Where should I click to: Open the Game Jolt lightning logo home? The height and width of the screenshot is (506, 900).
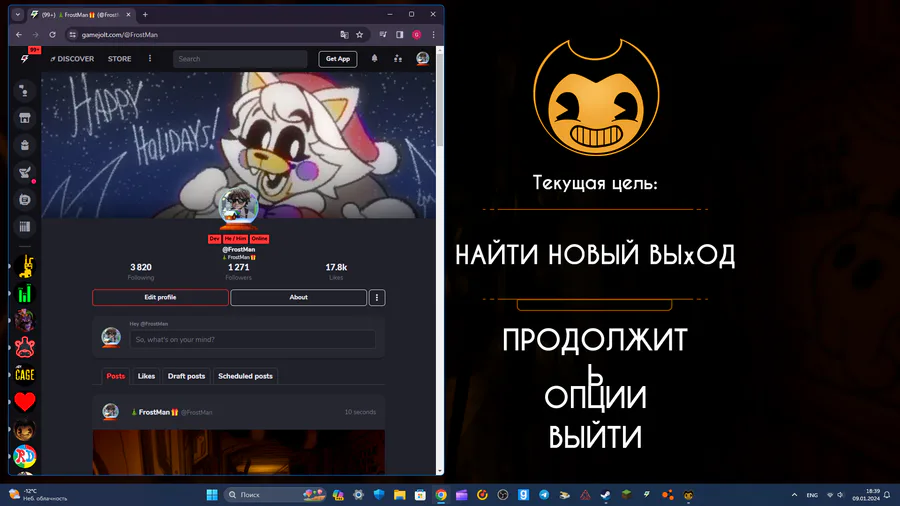(25, 59)
